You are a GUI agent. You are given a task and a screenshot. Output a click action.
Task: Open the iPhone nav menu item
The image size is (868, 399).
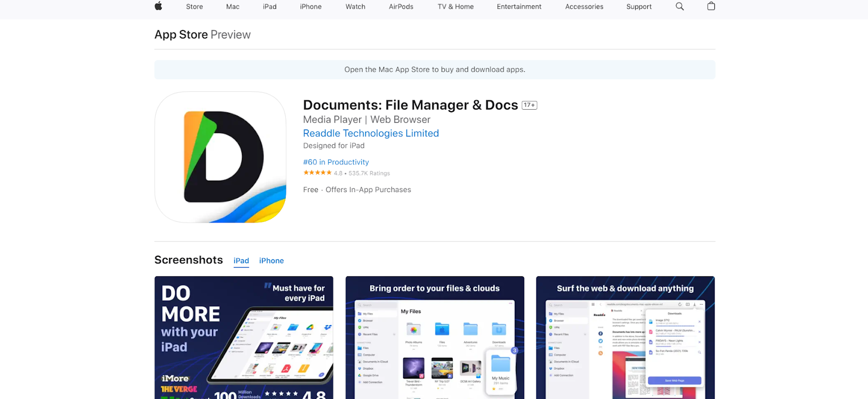tap(311, 7)
